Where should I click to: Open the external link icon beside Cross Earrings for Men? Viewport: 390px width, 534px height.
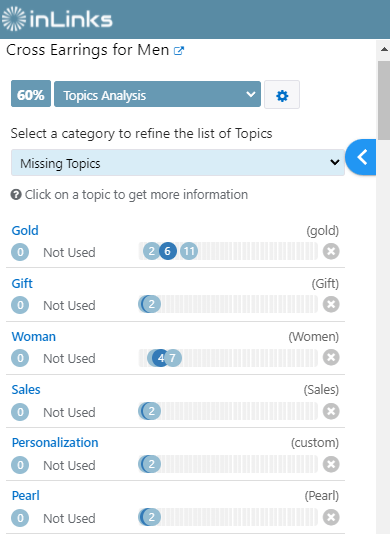pos(179,51)
